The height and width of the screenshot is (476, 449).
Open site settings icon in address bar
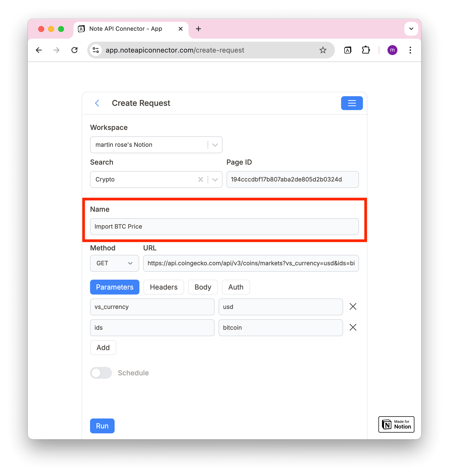(x=96, y=50)
